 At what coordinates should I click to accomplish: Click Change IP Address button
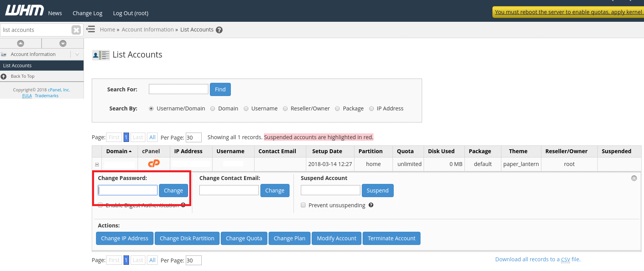tap(125, 238)
